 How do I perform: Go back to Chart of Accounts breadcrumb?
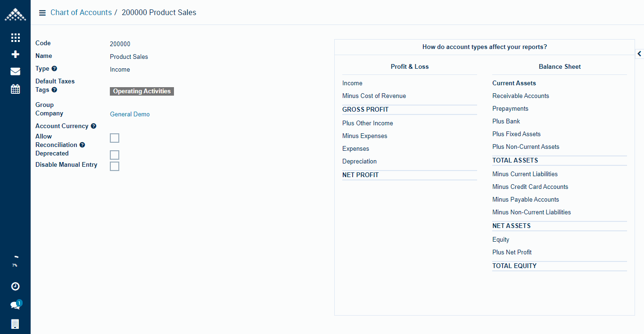[x=81, y=13]
